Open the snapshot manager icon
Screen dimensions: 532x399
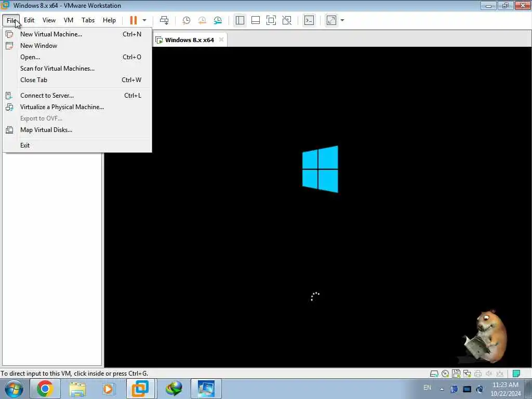(x=218, y=20)
